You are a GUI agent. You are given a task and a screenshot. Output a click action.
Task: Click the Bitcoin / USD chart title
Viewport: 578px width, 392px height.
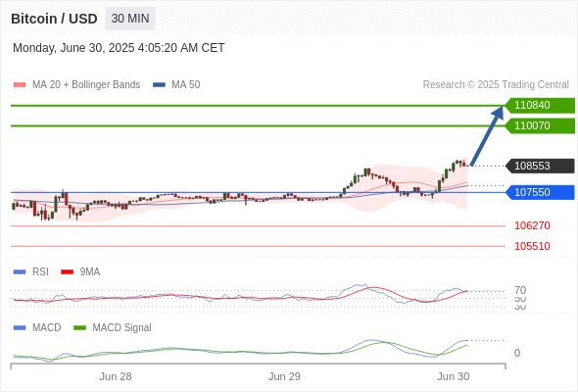click(54, 19)
